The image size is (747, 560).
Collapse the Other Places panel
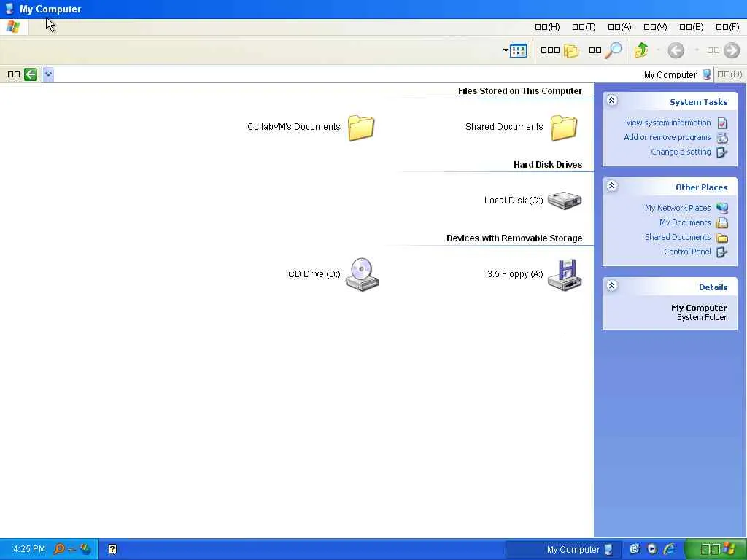(612, 186)
